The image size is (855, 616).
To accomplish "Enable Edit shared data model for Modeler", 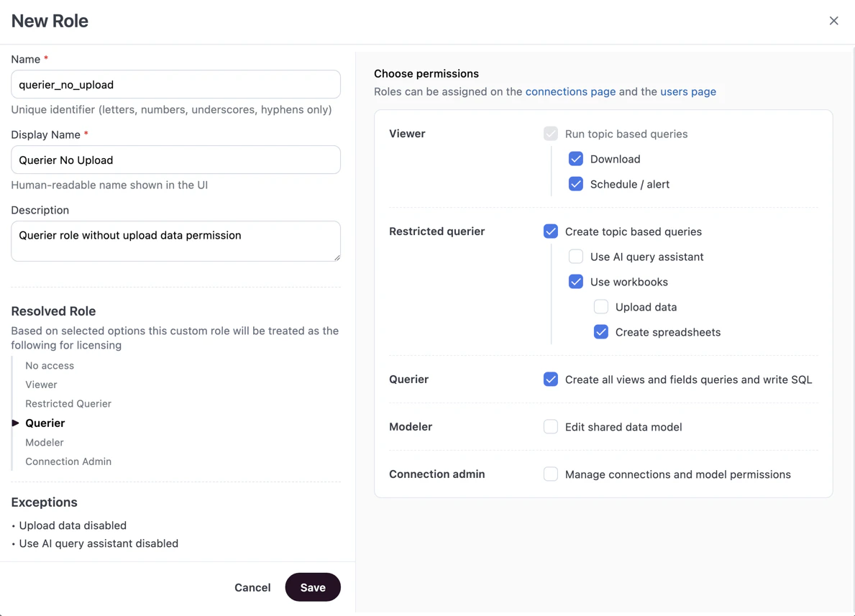I will click(x=550, y=426).
